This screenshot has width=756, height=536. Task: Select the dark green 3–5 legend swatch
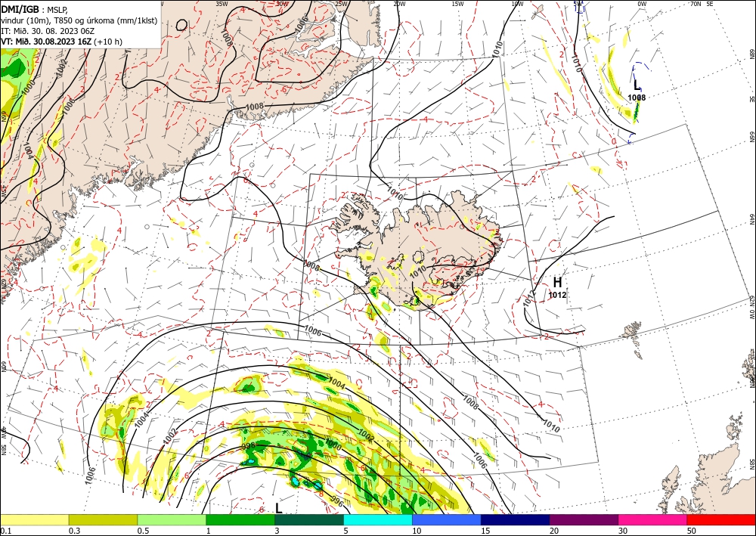309,519
